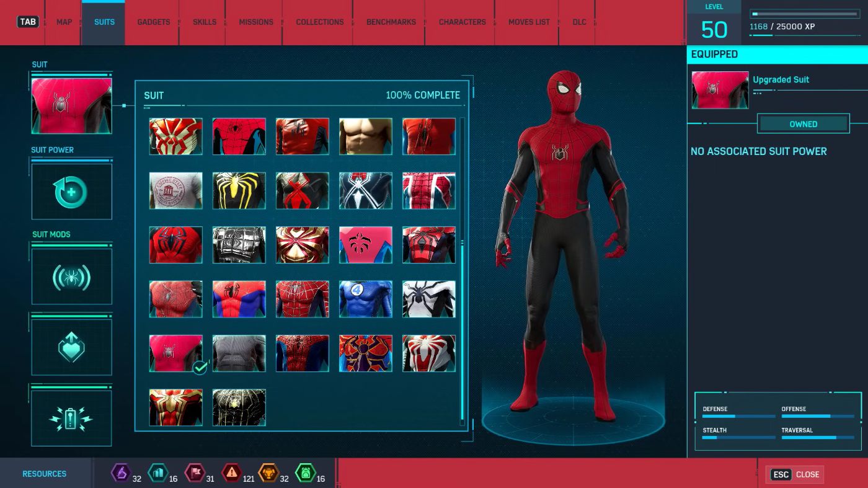The image size is (868, 488).
Task: Click the purple resource token icon
Action: coord(120,473)
